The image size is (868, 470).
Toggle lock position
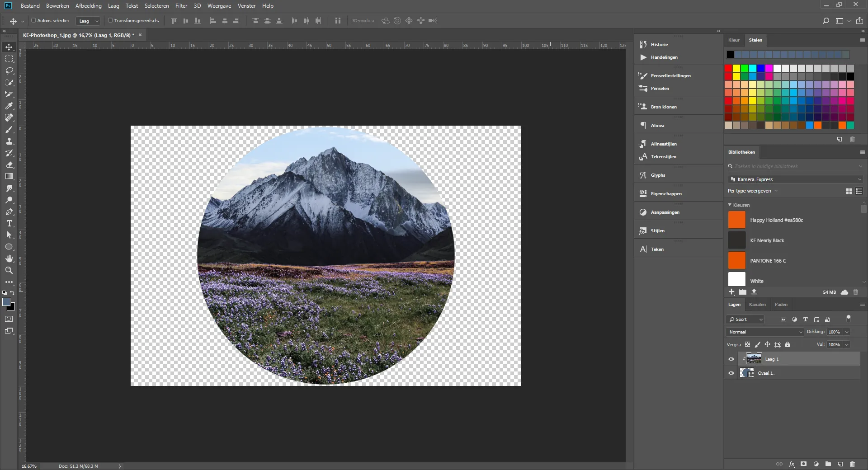pos(768,345)
